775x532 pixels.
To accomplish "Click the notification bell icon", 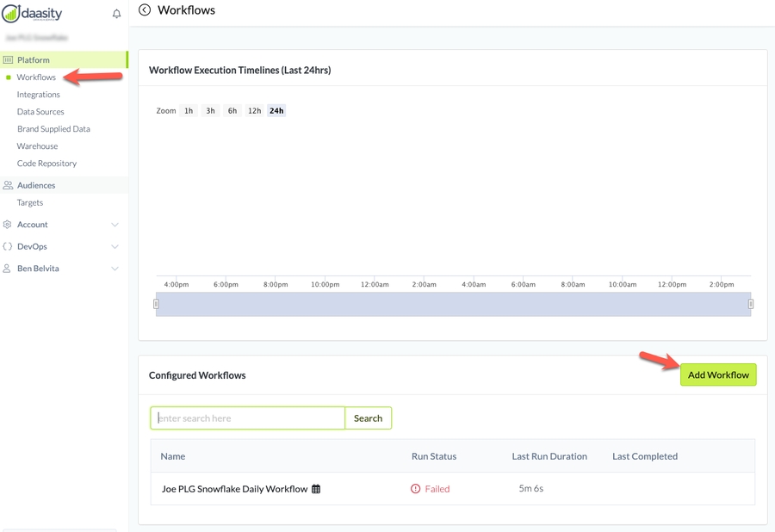I will [116, 14].
